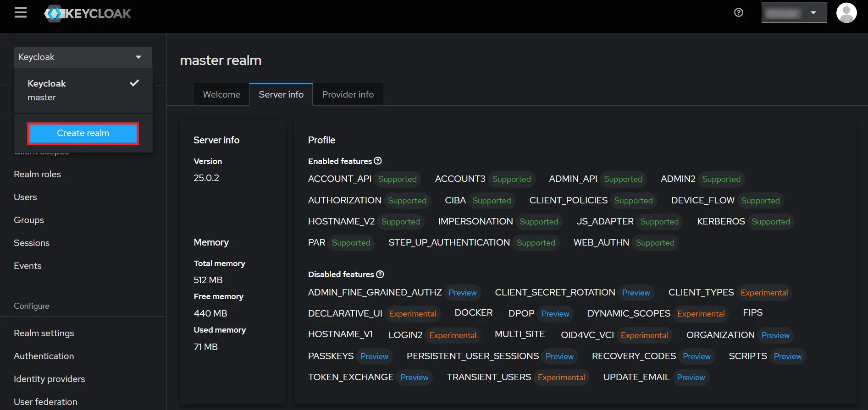Screen dimensions: 868x410
Task: Click the JS_ADAPTER feature name
Action: pos(605,221)
